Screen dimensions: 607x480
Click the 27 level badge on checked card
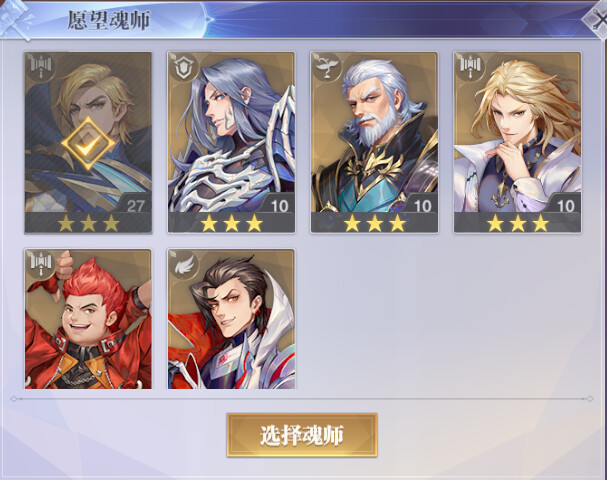point(135,206)
